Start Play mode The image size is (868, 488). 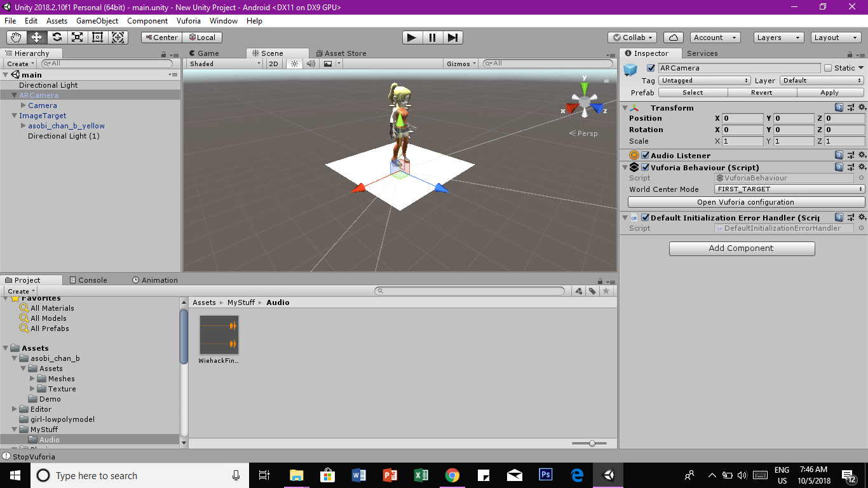click(412, 37)
